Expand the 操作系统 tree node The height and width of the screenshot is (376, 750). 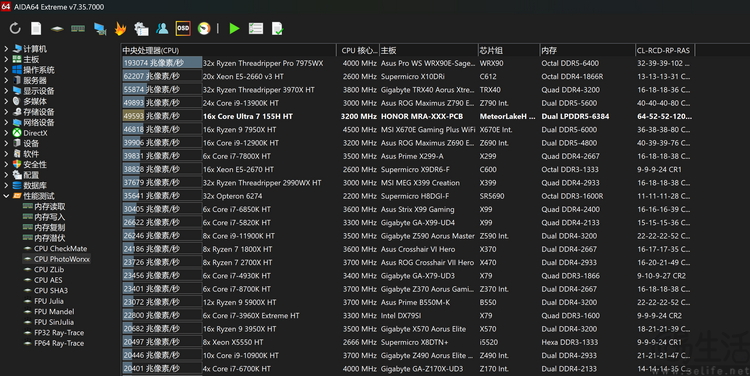pyautogui.click(x=6, y=70)
